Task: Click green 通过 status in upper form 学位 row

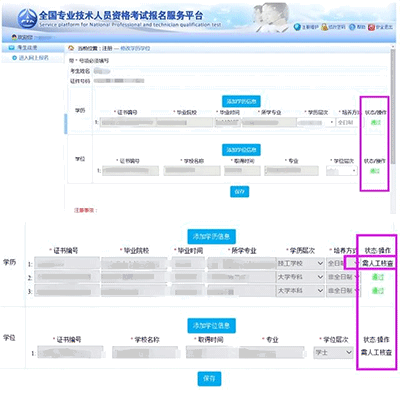Action: click(375, 171)
